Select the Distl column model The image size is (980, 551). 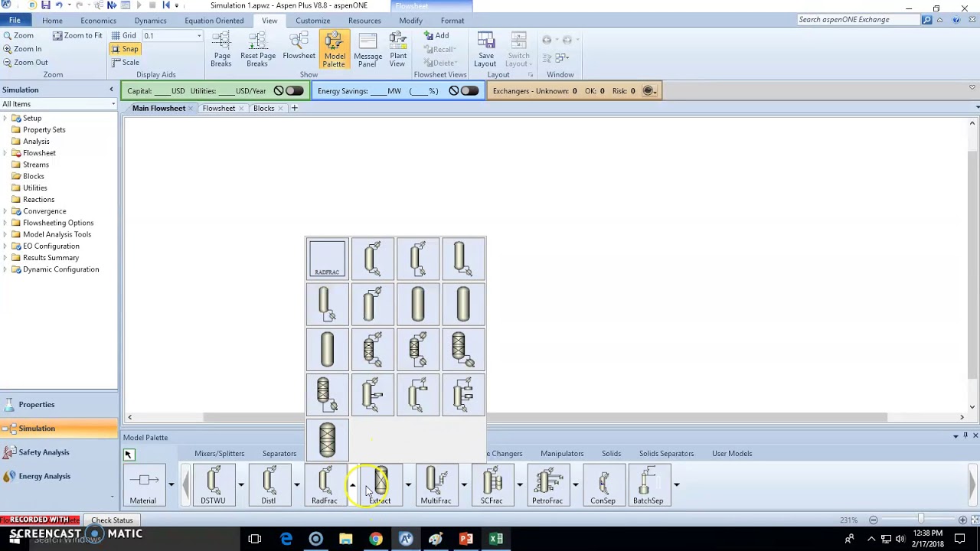pos(268,486)
